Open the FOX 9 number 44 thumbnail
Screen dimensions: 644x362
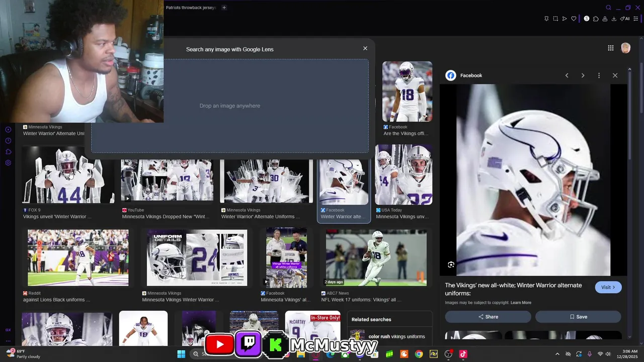click(68, 174)
